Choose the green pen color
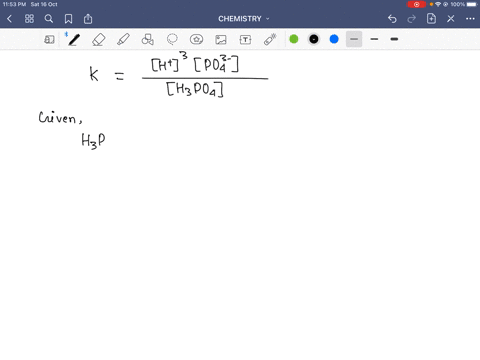 (x=294, y=39)
